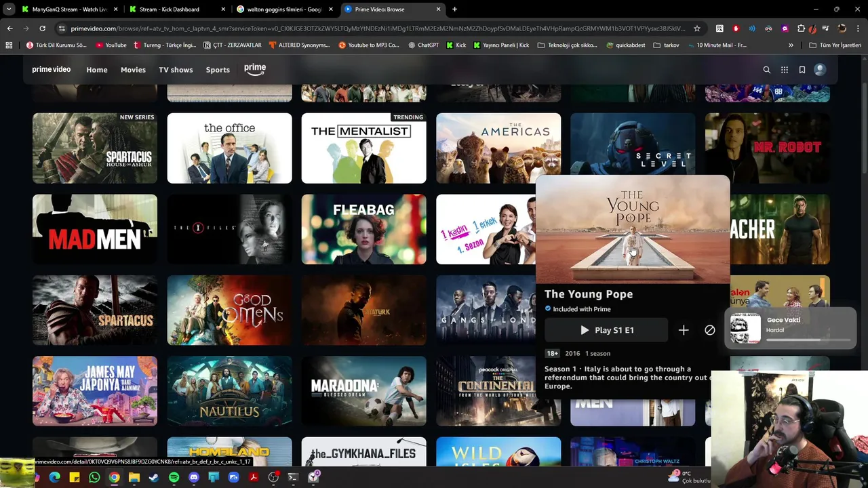Open the tarkov bookmarks folder

click(666, 45)
